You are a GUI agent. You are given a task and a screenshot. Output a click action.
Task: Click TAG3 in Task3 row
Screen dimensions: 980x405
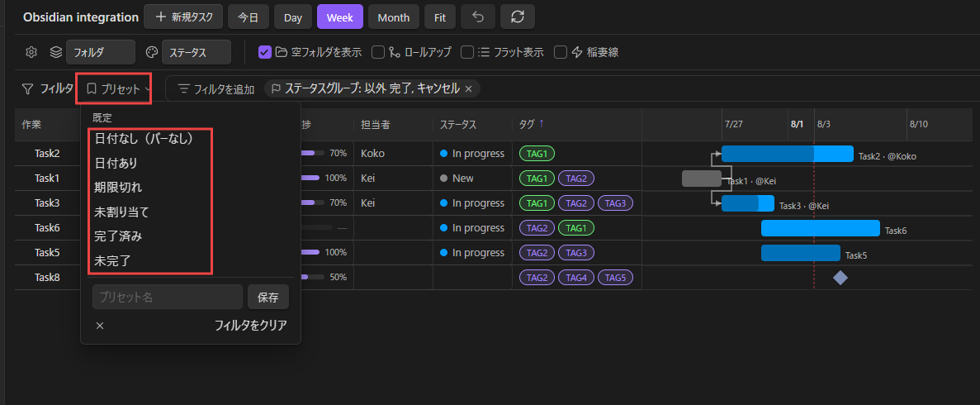(616, 203)
